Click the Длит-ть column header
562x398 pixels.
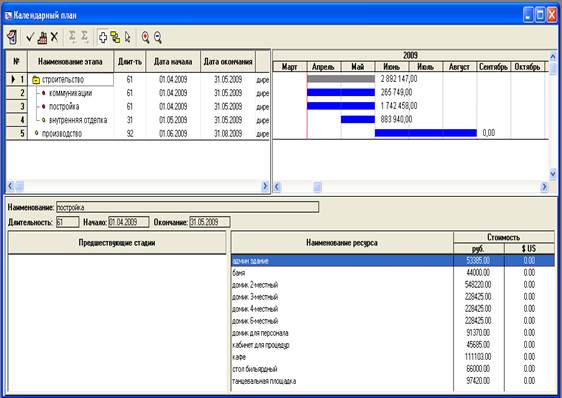coord(130,62)
